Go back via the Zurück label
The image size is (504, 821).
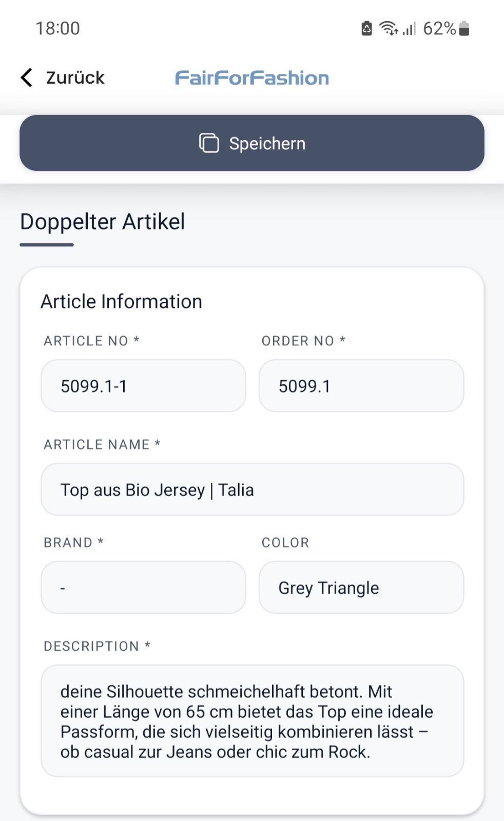point(75,77)
